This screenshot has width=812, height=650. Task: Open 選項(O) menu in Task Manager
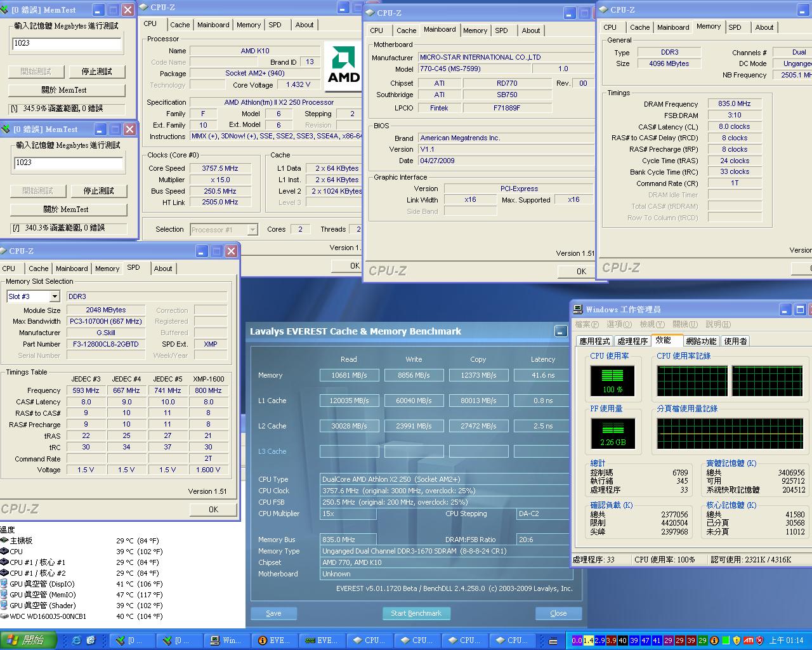pos(619,324)
